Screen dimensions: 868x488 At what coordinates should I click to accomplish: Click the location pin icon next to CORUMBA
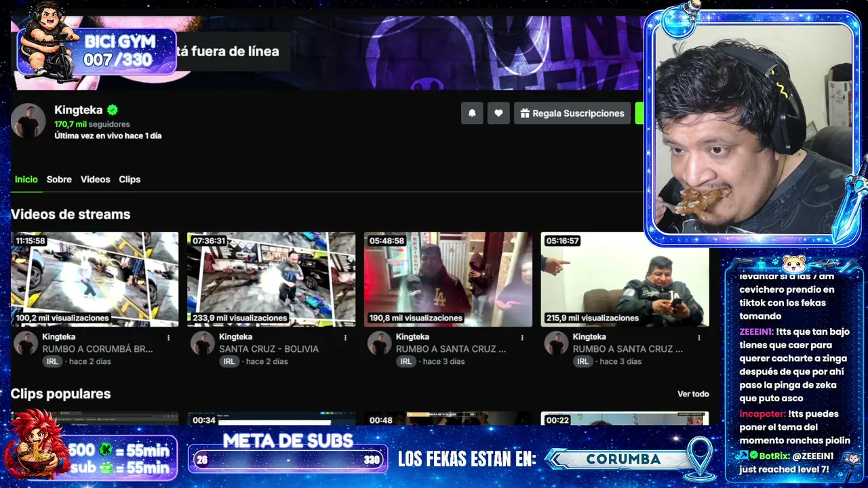699,458
